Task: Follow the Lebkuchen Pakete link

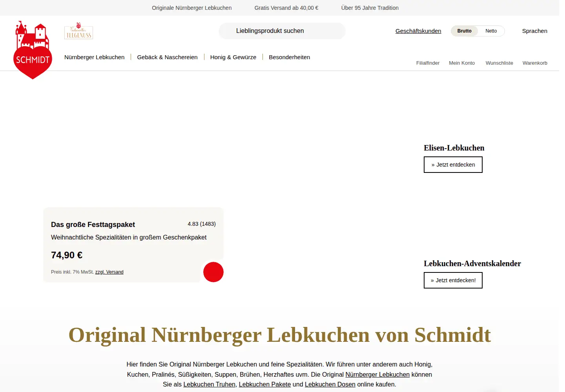Action: tap(265, 385)
